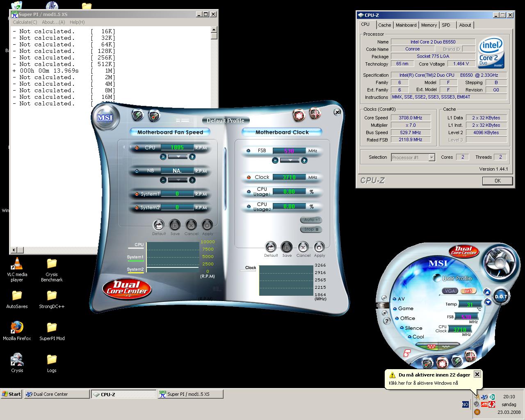The height and width of the screenshot is (420, 525).
Task: Click the Stop button in Motherboard Clock
Action: tap(311, 229)
